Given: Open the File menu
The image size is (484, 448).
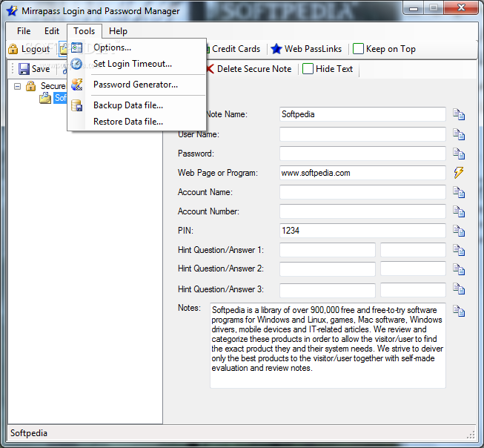Looking at the screenshot, I should (x=24, y=31).
